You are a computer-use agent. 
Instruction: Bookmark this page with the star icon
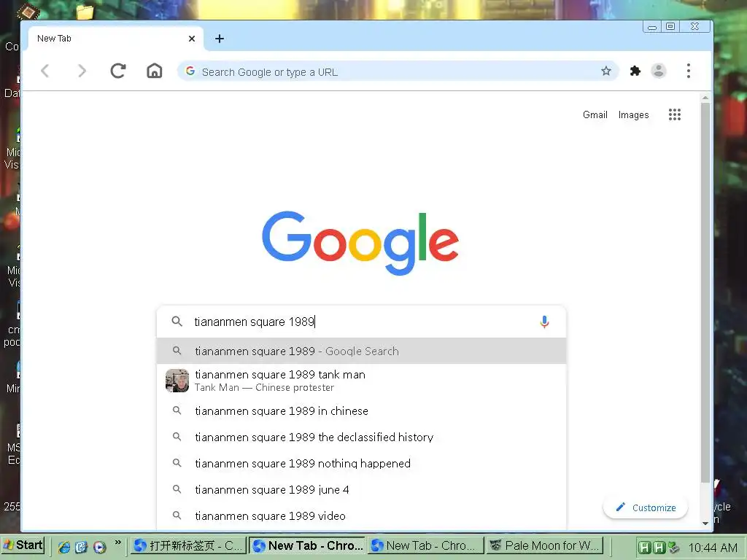pos(605,71)
